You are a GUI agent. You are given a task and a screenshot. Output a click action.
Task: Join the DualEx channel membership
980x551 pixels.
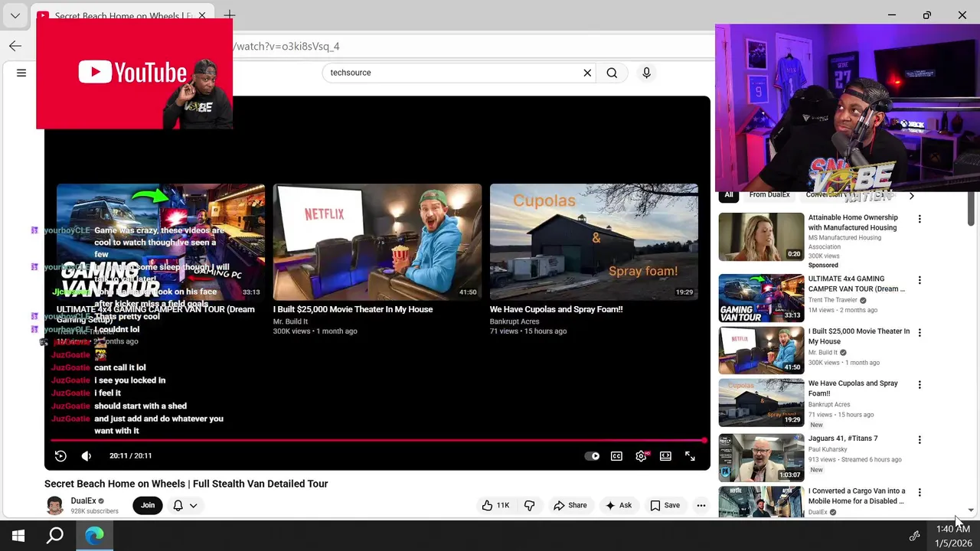click(148, 505)
